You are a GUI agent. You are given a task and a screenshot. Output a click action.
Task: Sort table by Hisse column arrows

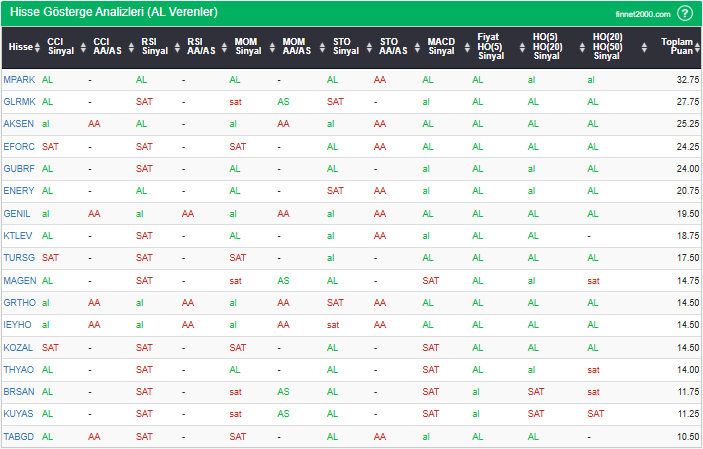point(39,47)
